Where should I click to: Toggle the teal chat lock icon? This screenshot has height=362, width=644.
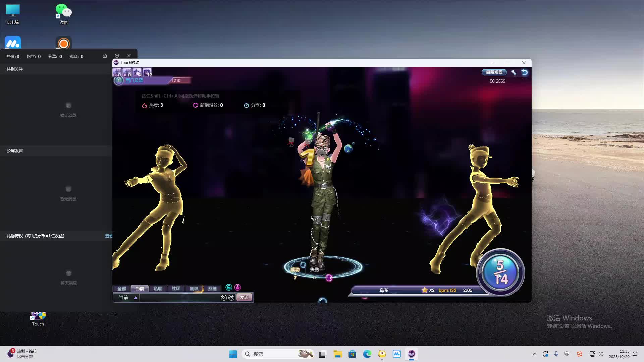tap(229, 287)
